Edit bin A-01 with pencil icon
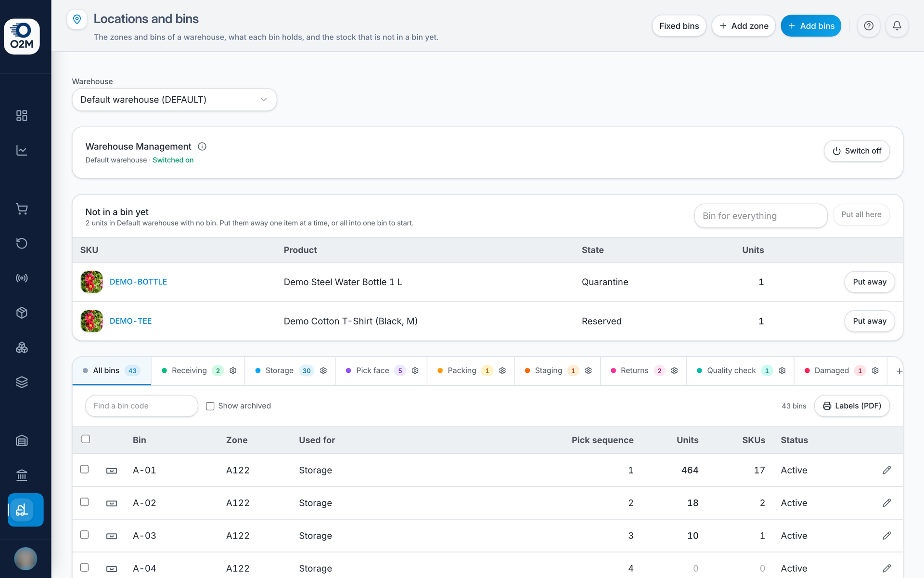This screenshot has height=578, width=924. click(x=886, y=470)
